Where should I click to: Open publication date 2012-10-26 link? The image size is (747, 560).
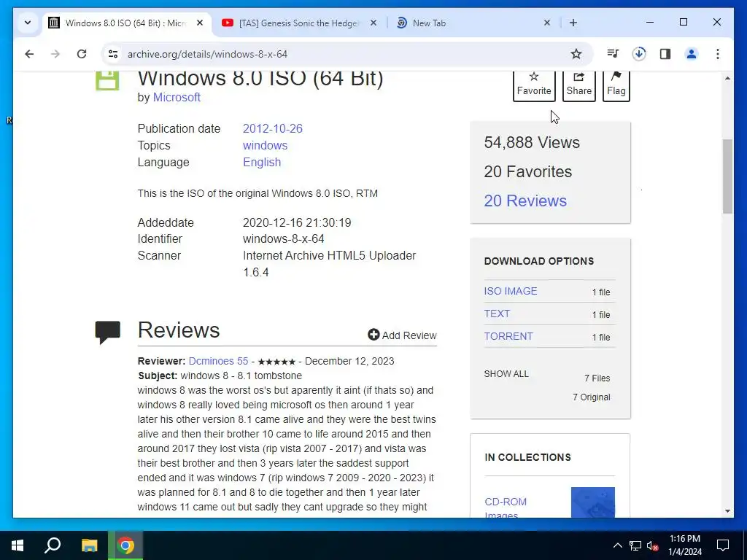[273, 128]
